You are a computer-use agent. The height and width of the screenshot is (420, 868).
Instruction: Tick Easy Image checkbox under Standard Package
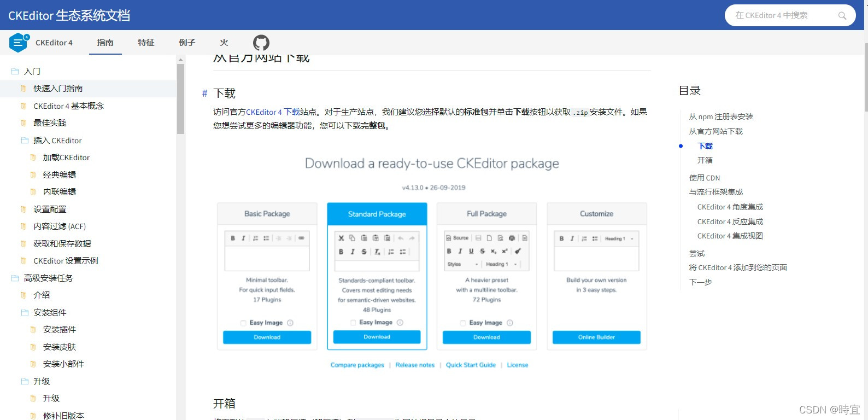[x=353, y=323]
